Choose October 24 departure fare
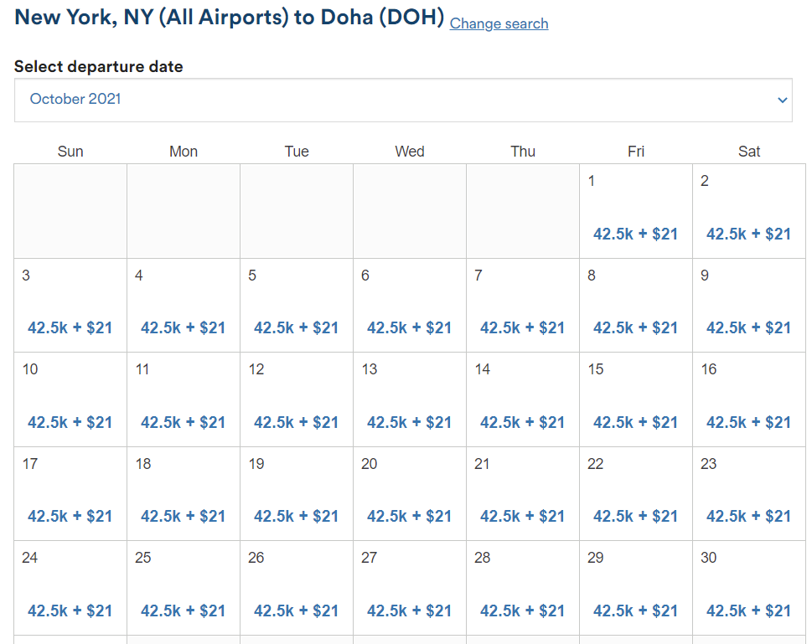The height and width of the screenshot is (644, 812). (70, 611)
